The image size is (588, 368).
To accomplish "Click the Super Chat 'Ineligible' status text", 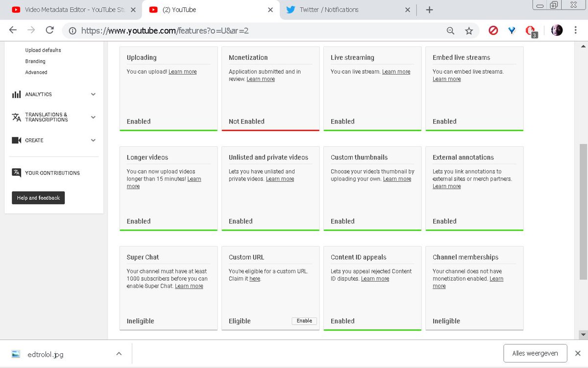I will coord(141,321).
